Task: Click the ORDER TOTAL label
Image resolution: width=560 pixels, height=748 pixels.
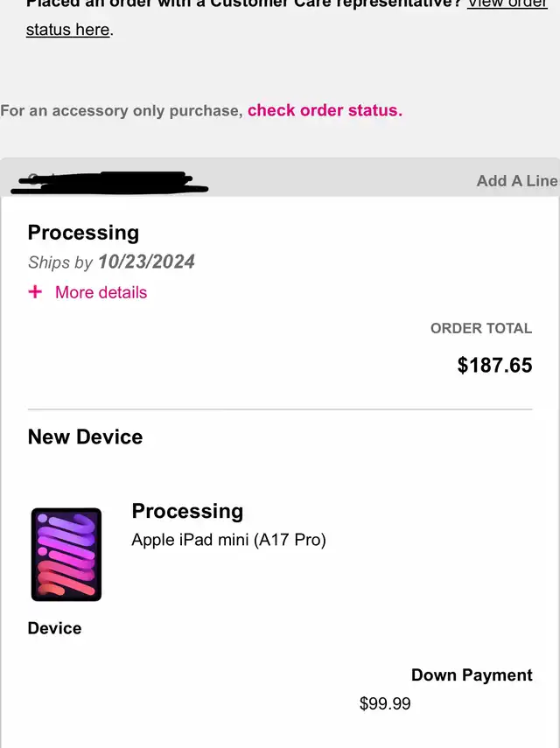Action: [480, 328]
